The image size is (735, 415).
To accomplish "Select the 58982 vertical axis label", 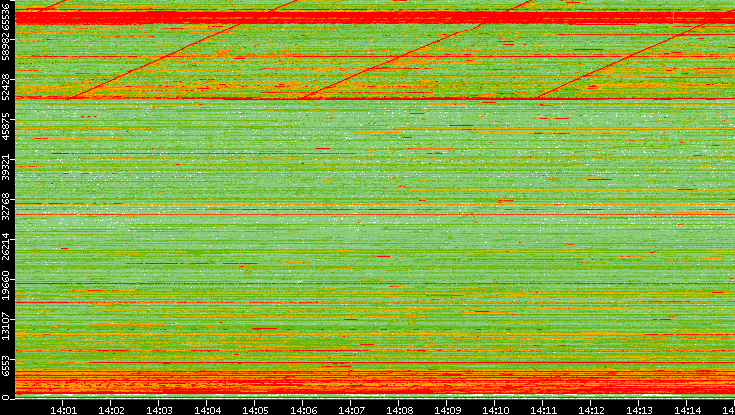I will [x=5, y=45].
